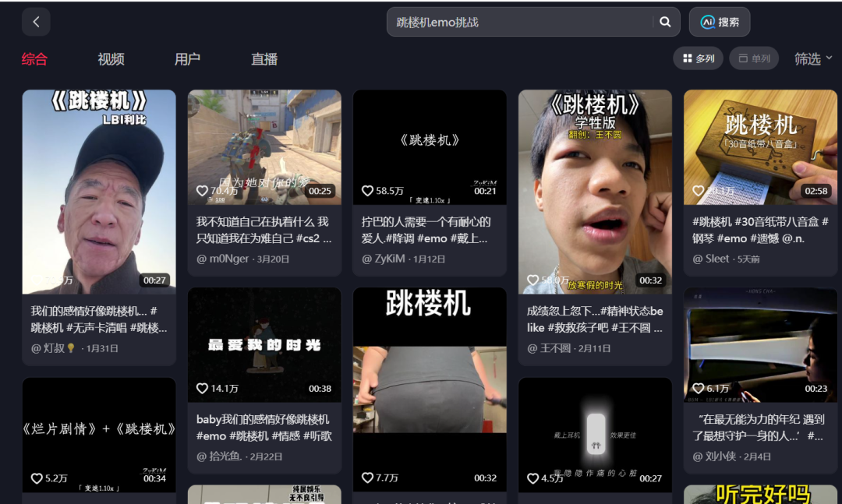Screen dimensions: 842x504
Task: Select the 单列 single-column layout
Action: [754, 58]
